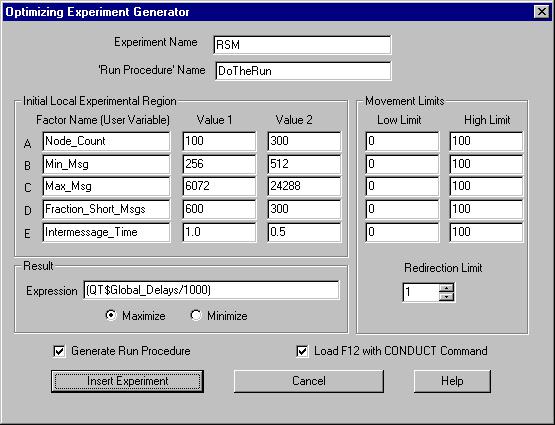The height and width of the screenshot is (425, 555).
Task: Edit Node_Count Value 1 field showing 100
Action: (219, 141)
